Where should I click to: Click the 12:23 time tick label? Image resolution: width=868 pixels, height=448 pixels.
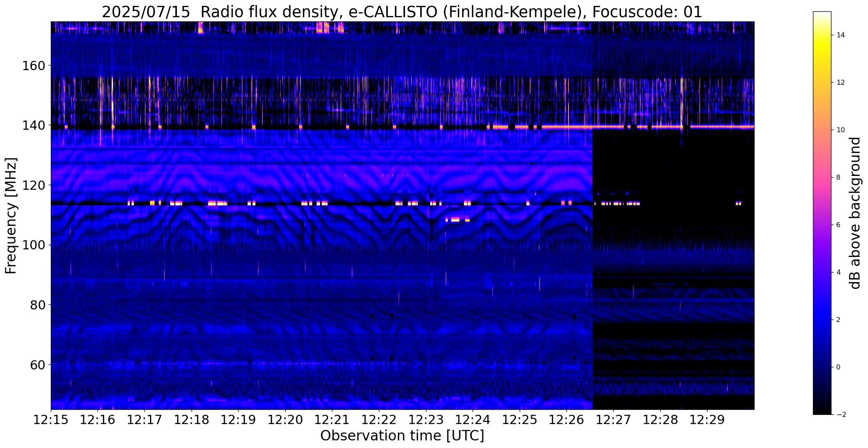point(426,420)
